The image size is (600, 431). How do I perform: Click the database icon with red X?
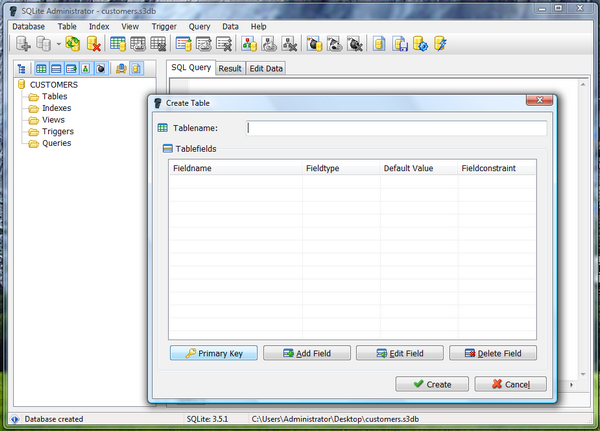tap(93, 44)
